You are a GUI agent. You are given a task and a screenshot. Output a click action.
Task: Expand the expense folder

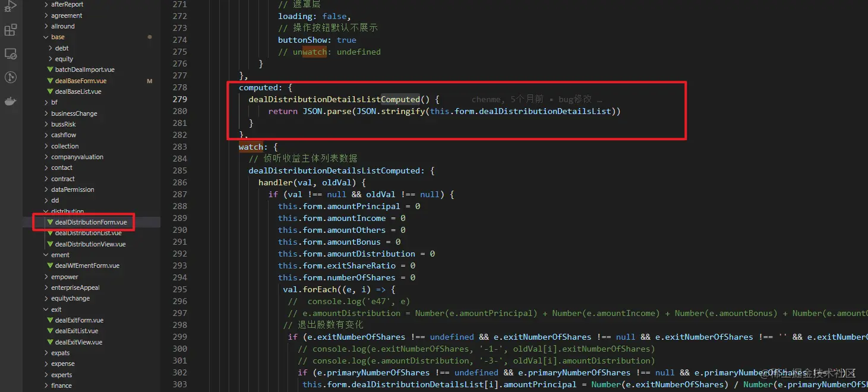coord(62,363)
